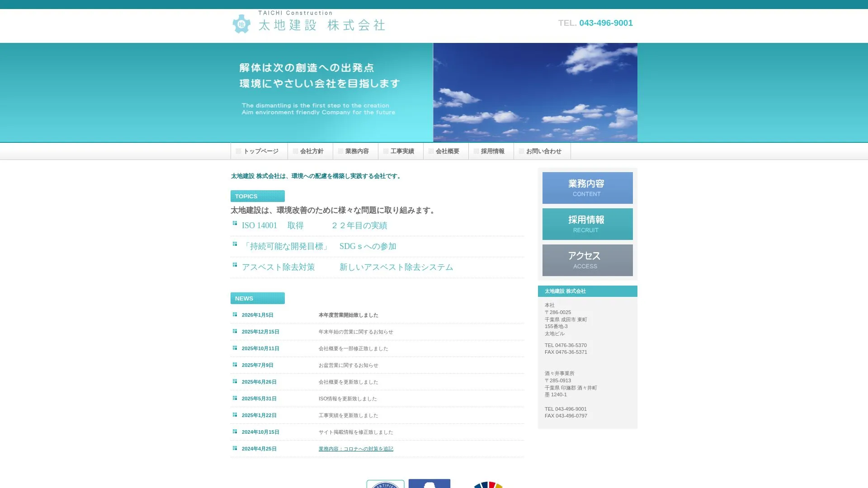Click news text お盆営業に関するお知らせ
868x488 pixels.
pos(349,365)
